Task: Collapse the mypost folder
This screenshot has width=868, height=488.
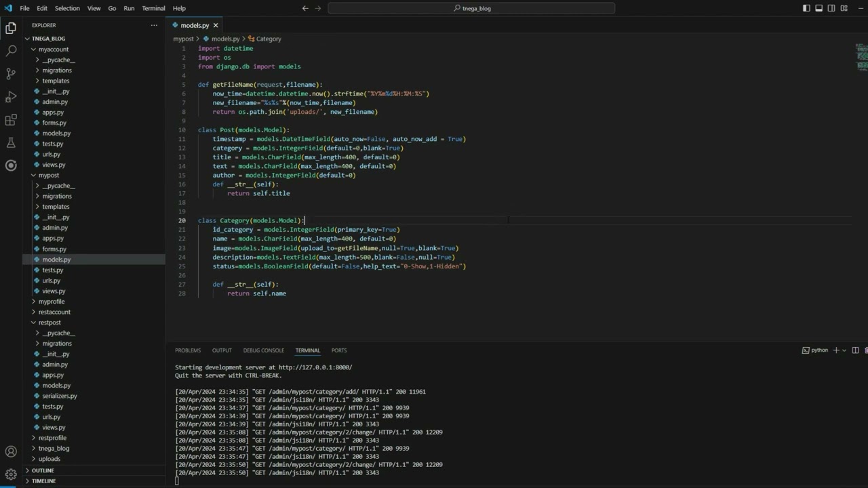Action: [x=94, y=175]
